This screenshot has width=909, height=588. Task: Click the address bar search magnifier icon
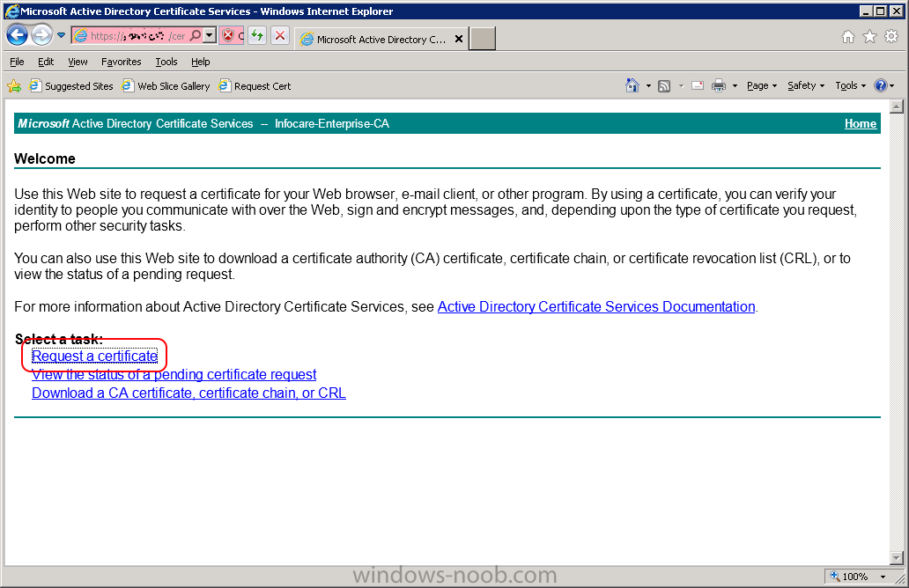point(196,36)
